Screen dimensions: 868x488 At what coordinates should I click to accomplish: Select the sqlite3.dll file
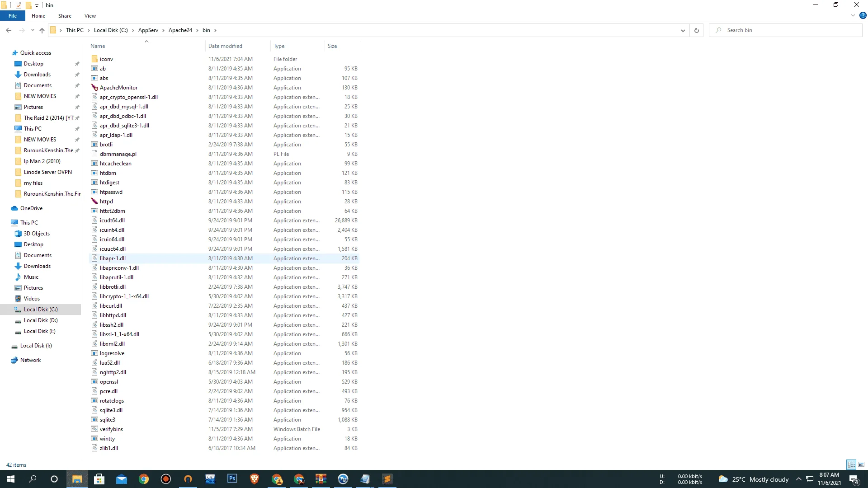tap(224, 410)
